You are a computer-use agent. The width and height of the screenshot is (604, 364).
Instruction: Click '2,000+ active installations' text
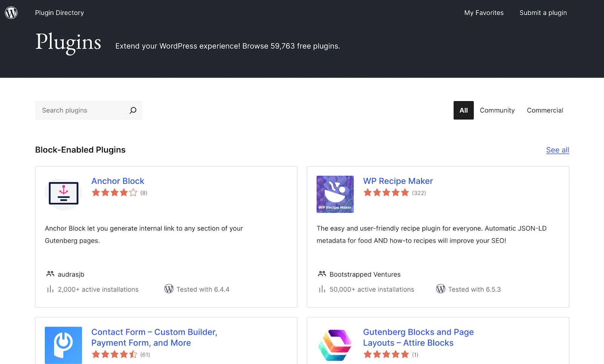pyautogui.click(x=98, y=289)
